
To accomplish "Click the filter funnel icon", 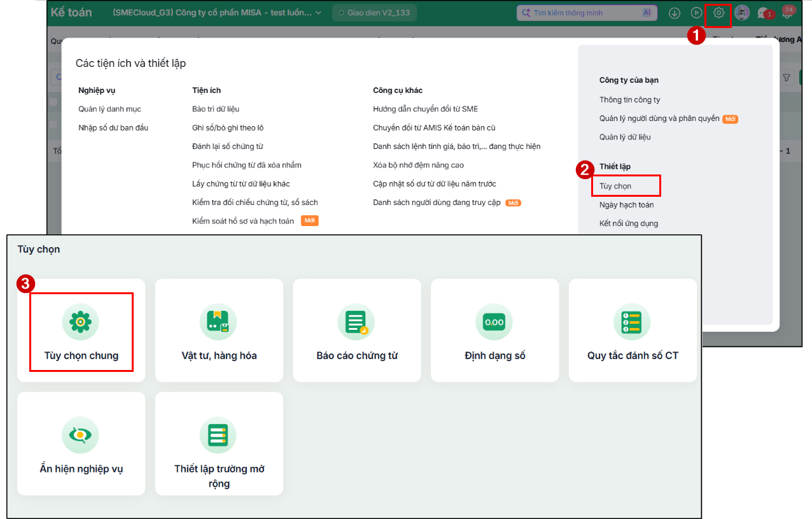I will [x=787, y=78].
